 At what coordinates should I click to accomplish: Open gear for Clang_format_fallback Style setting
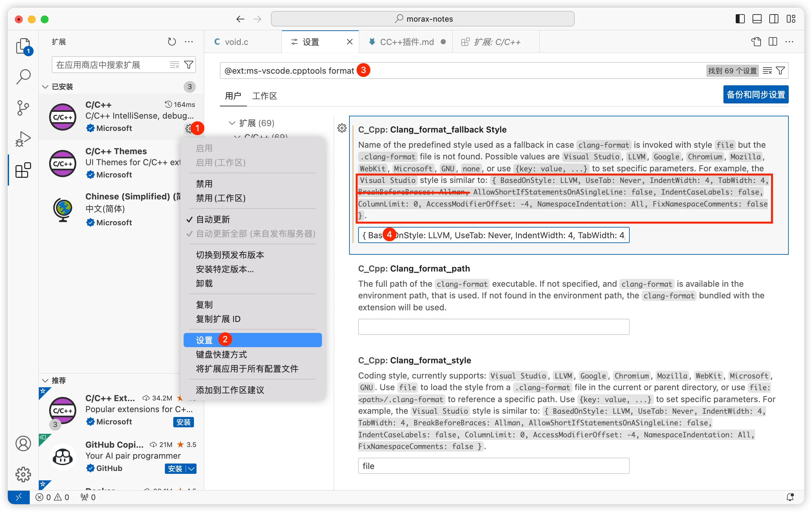coord(342,128)
